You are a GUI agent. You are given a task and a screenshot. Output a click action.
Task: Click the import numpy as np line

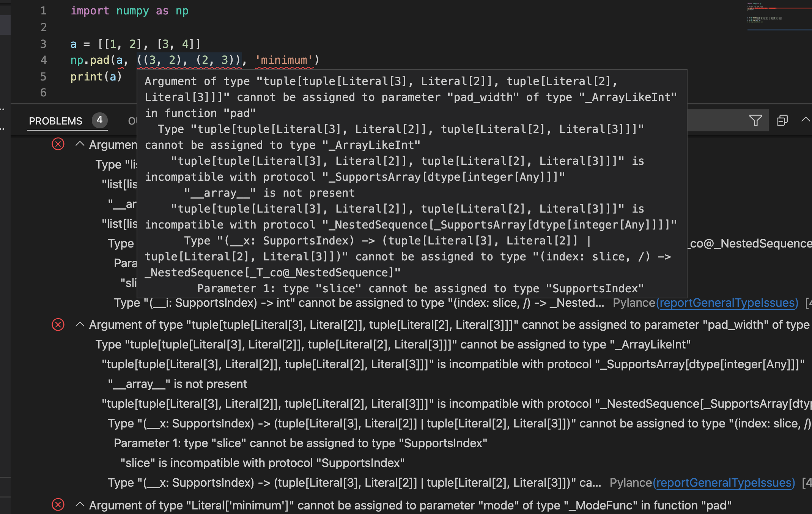pyautogui.click(x=128, y=11)
